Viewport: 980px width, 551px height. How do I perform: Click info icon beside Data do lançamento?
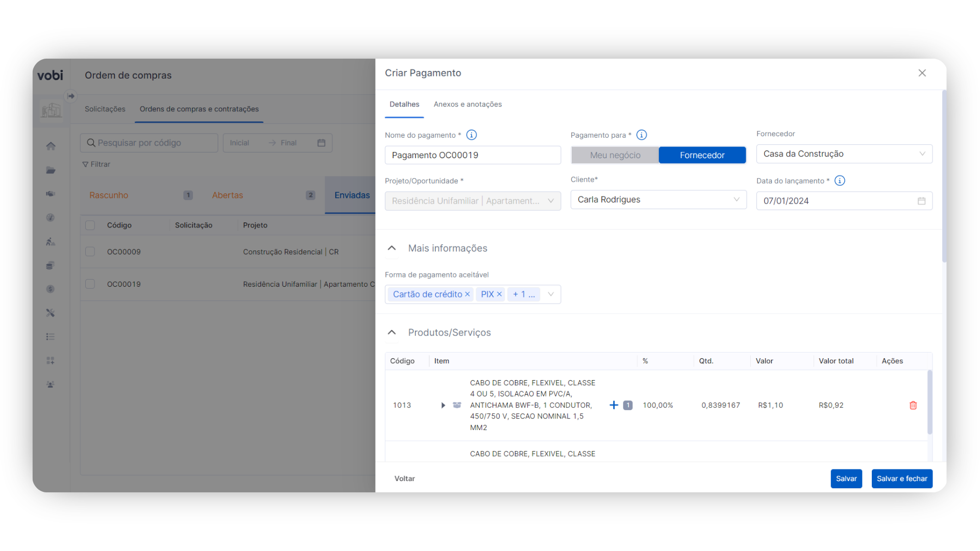click(x=840, y=181)
